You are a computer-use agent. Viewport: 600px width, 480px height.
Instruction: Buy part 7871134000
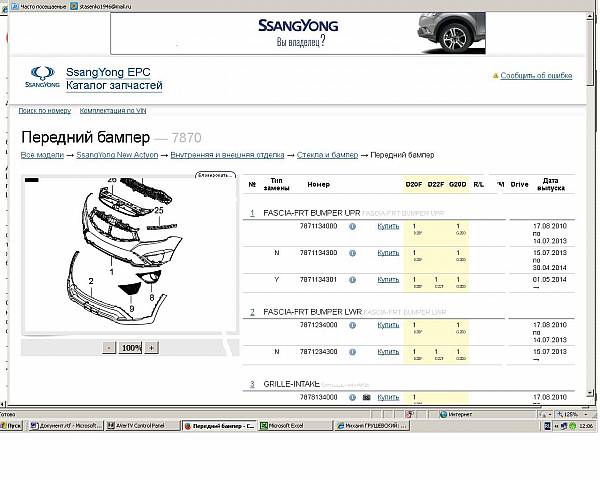(388, 226)
